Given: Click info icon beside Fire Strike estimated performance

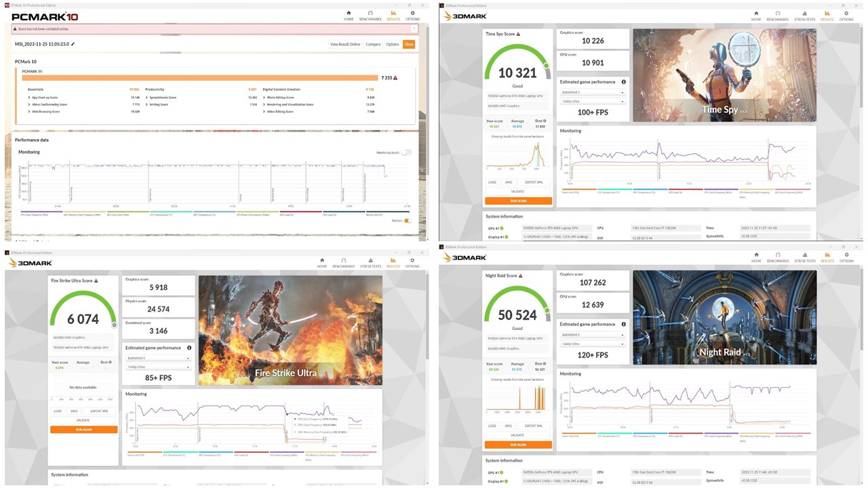Looking at the screenshot, I should click(x=189, y=348).
